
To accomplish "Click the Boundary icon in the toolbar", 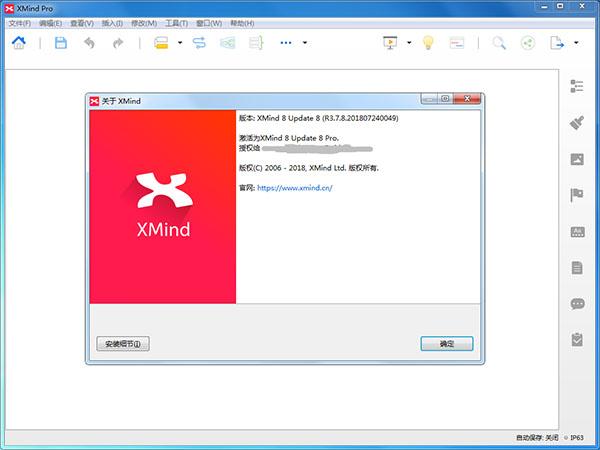I will [227, 43].
